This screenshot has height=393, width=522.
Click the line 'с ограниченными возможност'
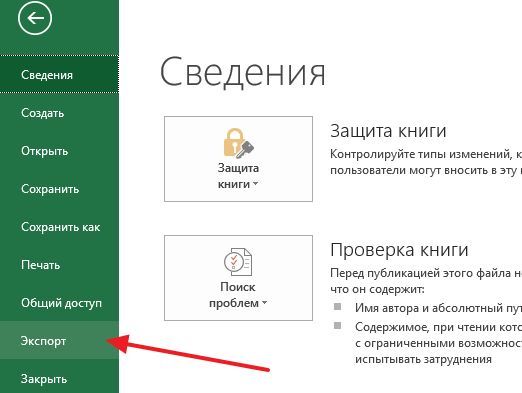point(438,343)
